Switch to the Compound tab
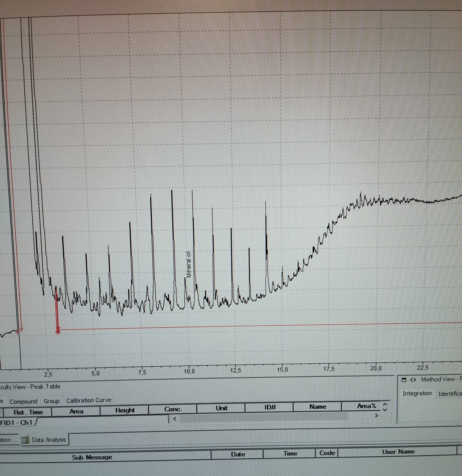The height and width of the screenshot is (476, 462). [x=24, y=401]
